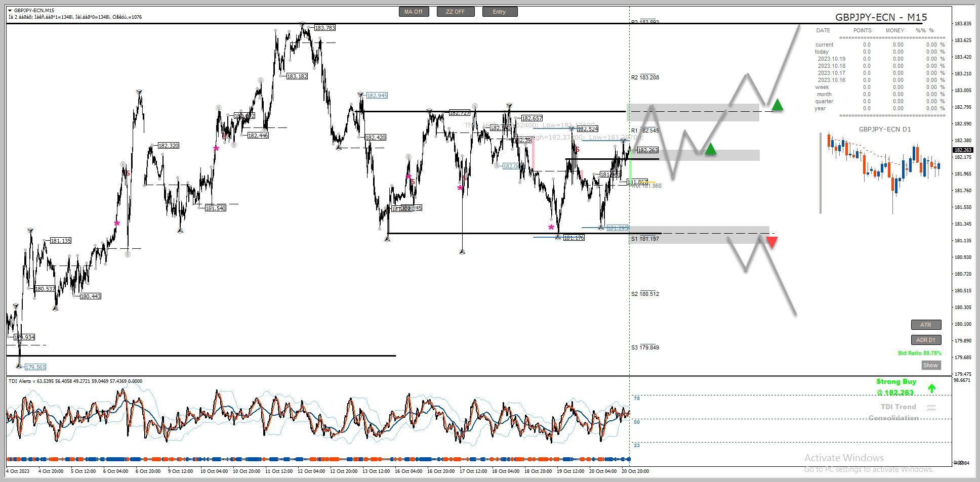The height and width of the screenshot is (482, 980).
Task: Click the current price tag 182.263 on price axis
Action: coord(963,150)
